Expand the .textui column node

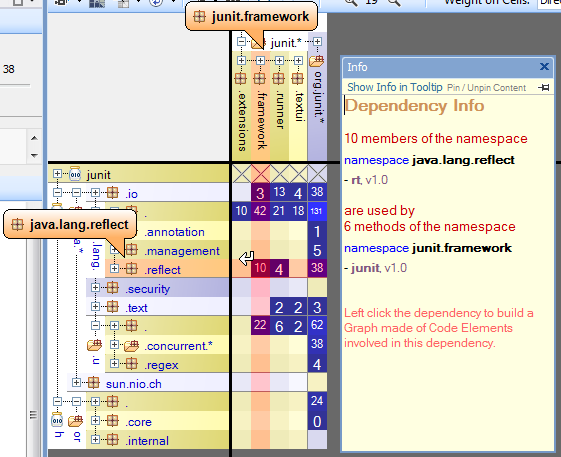(298, 60)
